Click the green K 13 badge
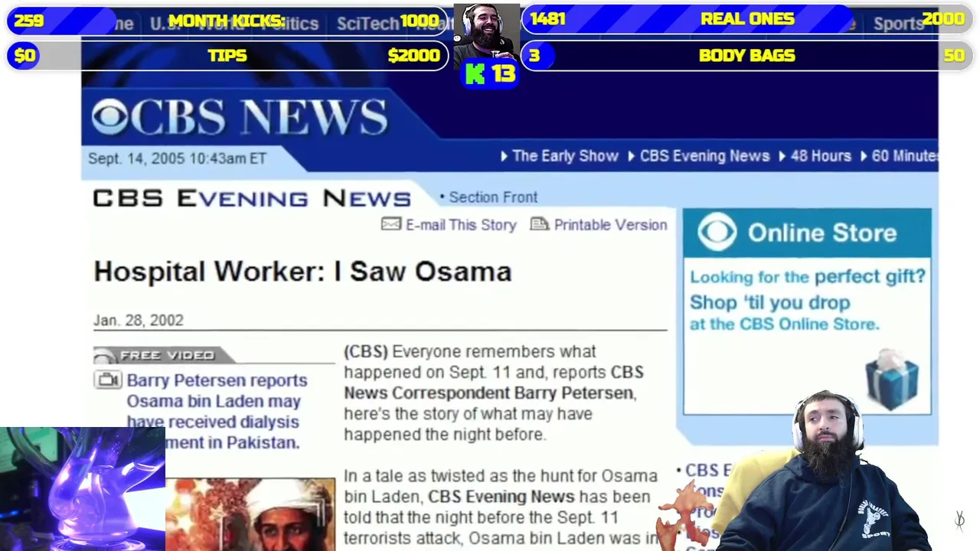Image resolution: width=980 pixels, height=551 pixels. tap(490, 74)
